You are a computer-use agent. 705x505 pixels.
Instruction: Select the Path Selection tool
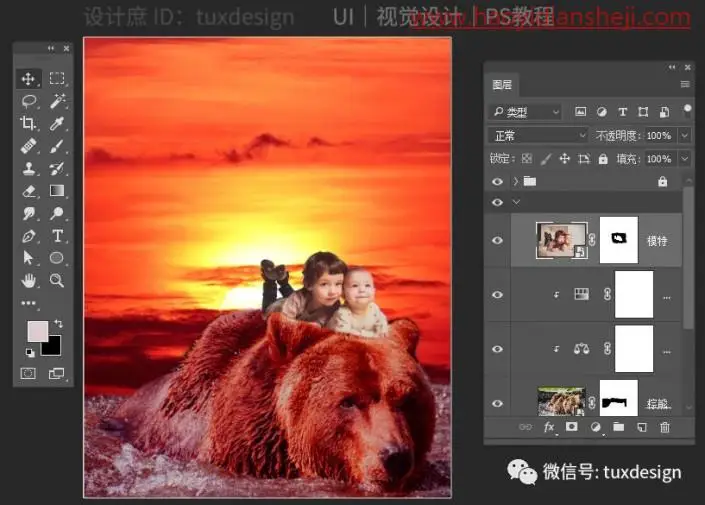[x=28, y=258]
